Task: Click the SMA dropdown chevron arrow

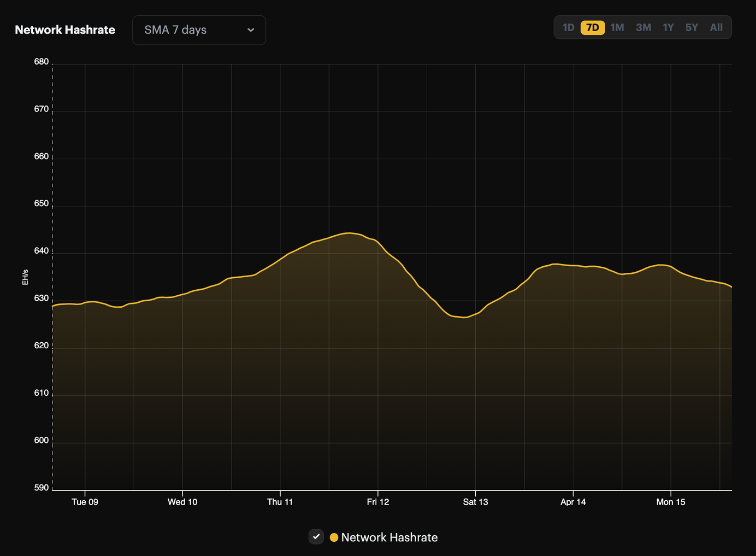Action: pyautogui.click(x=251, y=30)
